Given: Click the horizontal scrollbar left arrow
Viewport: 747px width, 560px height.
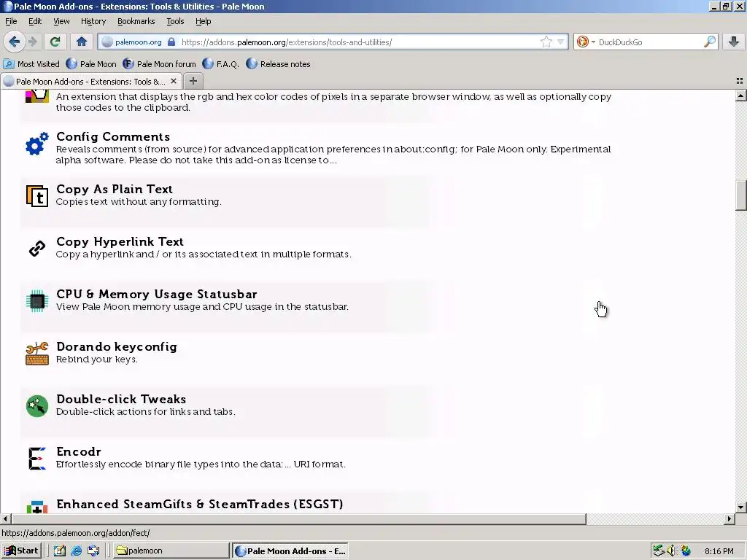Looking at the screenshot, I should pyautogui.click(x=5, y=518).
